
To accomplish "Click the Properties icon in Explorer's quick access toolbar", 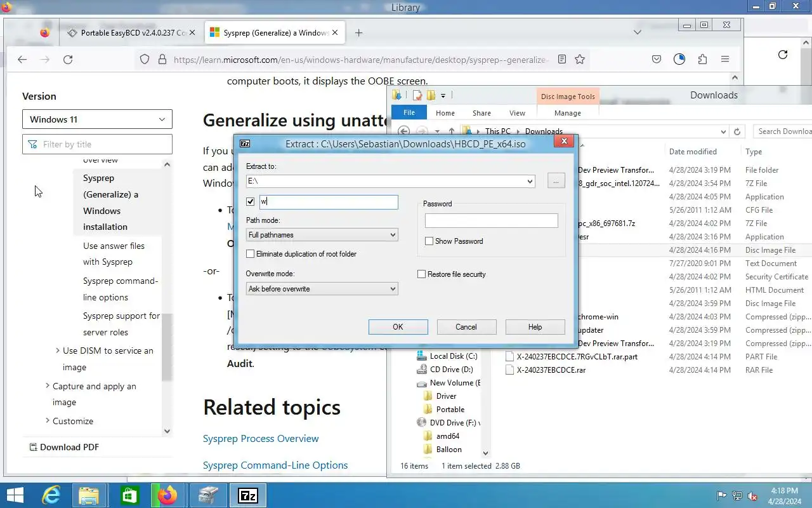I will [417, 95].
